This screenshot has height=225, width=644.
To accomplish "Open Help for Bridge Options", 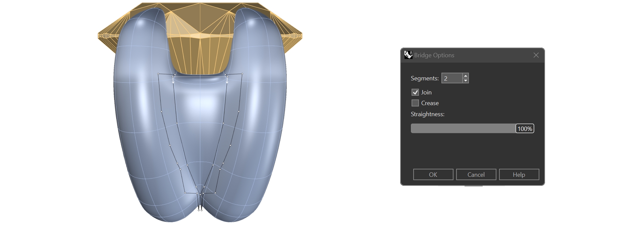I will [519, 174].
